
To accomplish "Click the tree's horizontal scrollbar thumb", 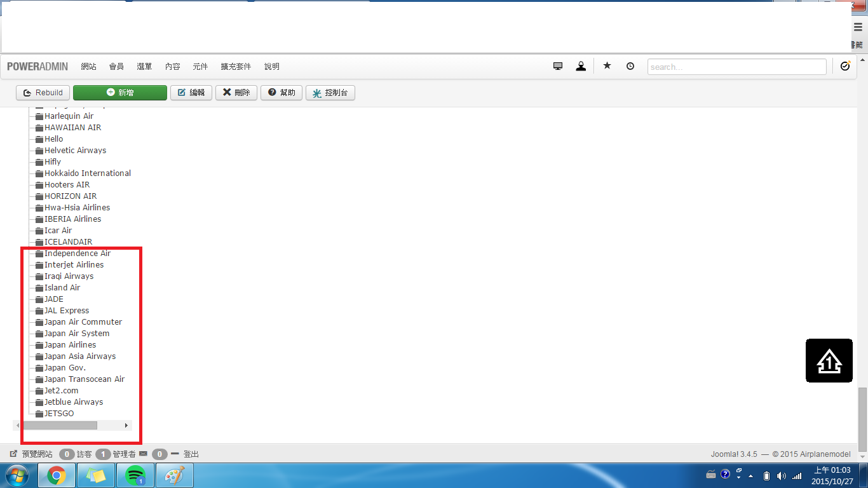I will coord(59,425).
